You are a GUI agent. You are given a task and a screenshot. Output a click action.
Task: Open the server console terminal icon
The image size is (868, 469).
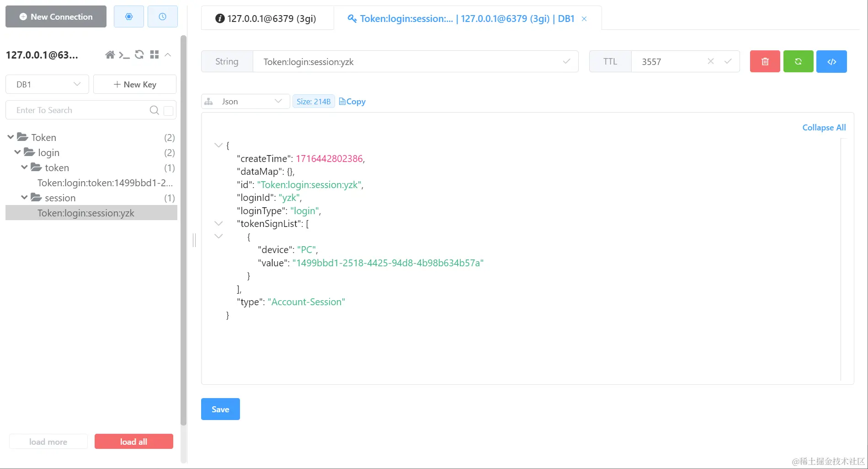[x=124, y=54]
